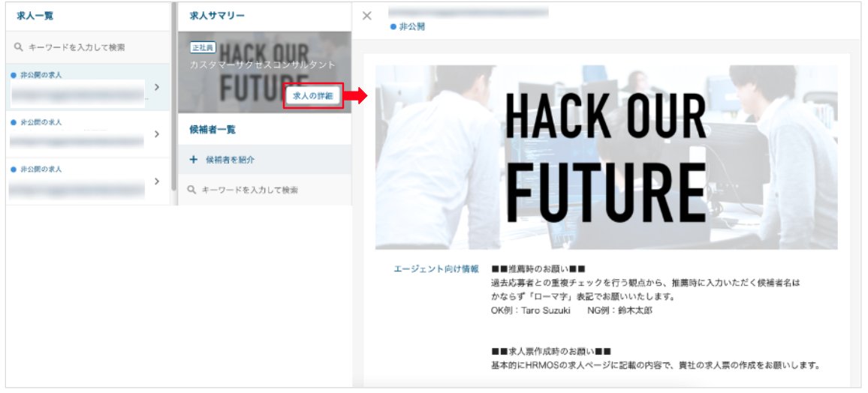868x393 pixels.
Task: Click the 正社員 badge on job summary
Action: click(x=203, y=47)
